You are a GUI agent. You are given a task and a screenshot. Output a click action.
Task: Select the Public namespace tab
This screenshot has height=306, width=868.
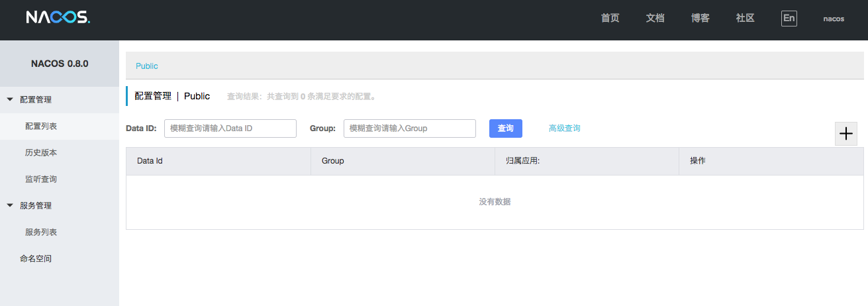[147, 66]
